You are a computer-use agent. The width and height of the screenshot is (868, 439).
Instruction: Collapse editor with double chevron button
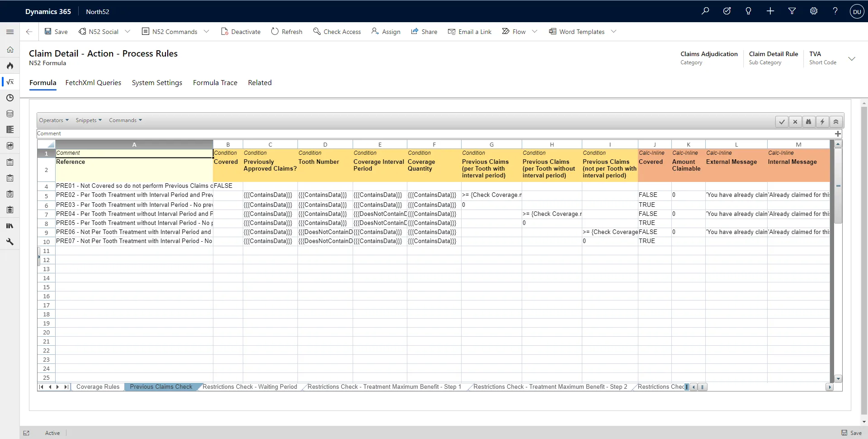[836, 122]
